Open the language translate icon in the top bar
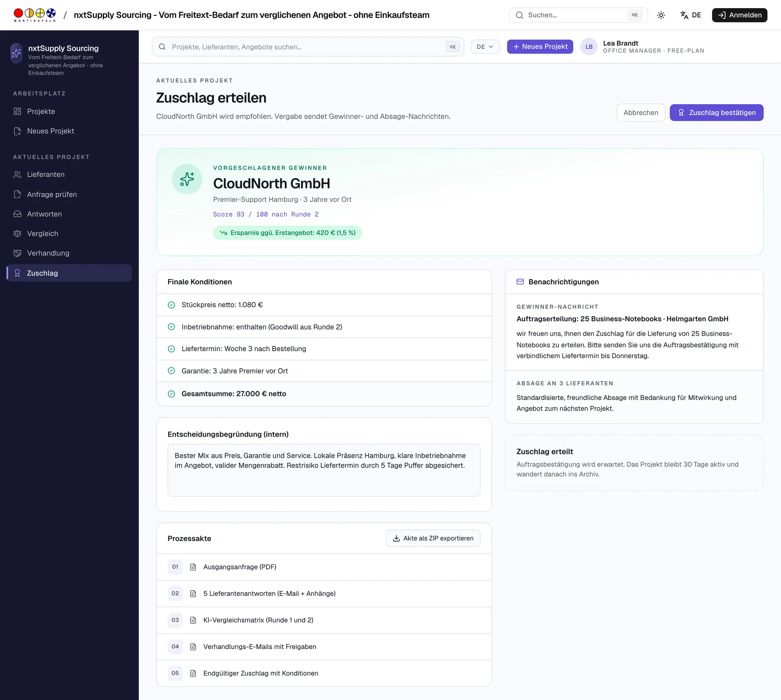The height and width of the screenshot is (700, 781). click(685, 15)
